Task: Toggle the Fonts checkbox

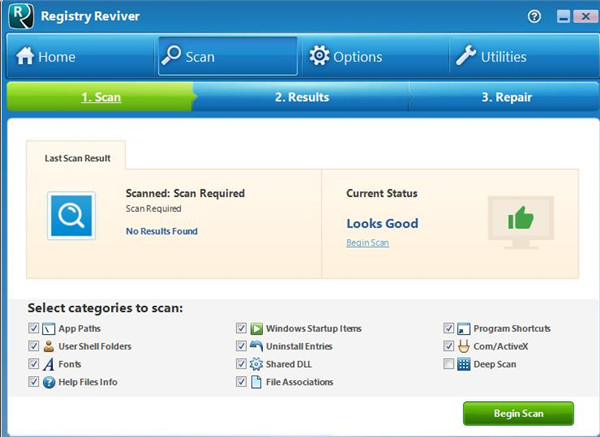Action: coord(33,364)
